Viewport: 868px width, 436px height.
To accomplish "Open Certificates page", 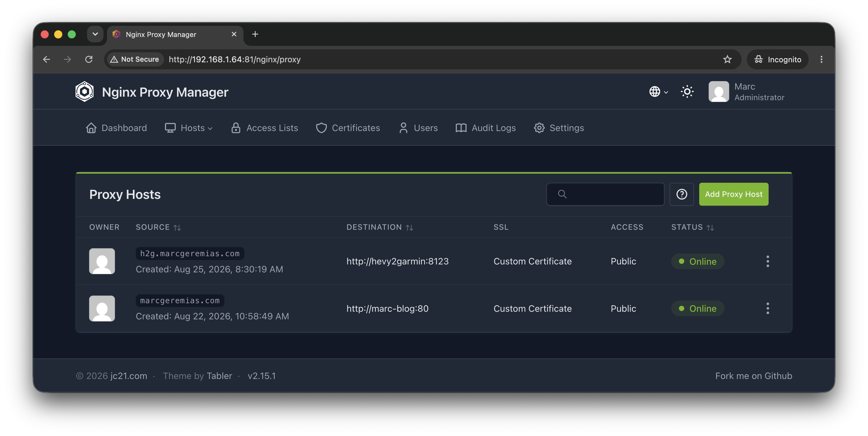I will click(x=348, y=128).
